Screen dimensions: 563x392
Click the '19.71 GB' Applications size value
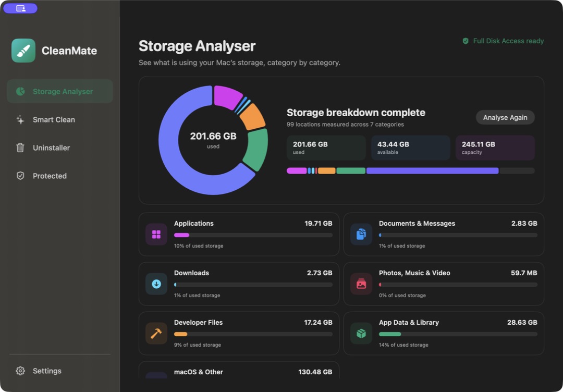319,223
